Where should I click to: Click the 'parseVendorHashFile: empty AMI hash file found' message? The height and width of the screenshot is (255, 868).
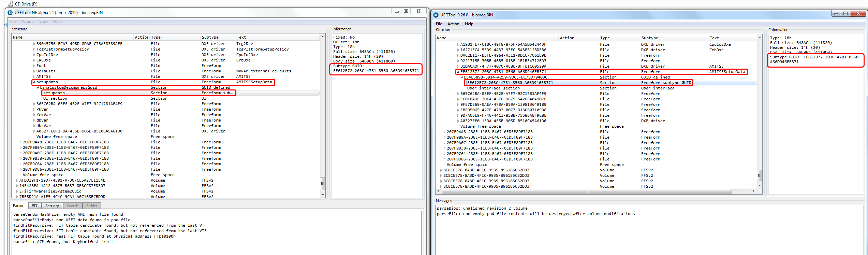[x=68, y=214]
